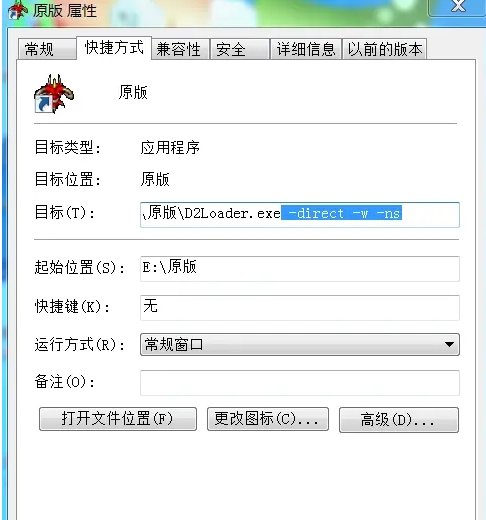Click the 运行方式 dropdown arrow
The width and height of the screenshot is (486, 520).
pos(449,344)
